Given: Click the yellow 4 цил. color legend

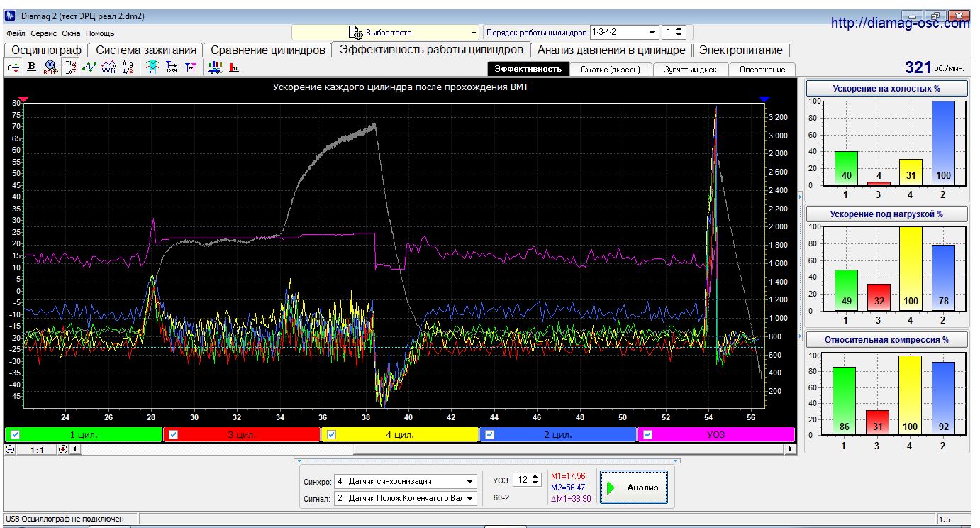Looking at the screenshot, I should (x=400, y=434).
